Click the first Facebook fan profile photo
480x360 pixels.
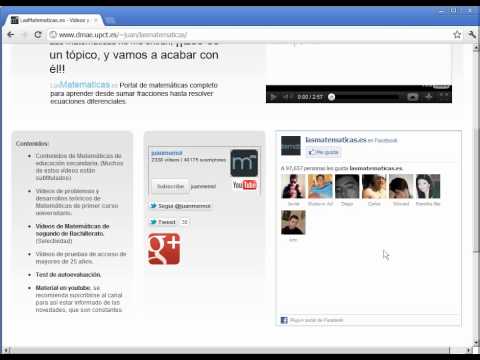(x=293, y=186)
